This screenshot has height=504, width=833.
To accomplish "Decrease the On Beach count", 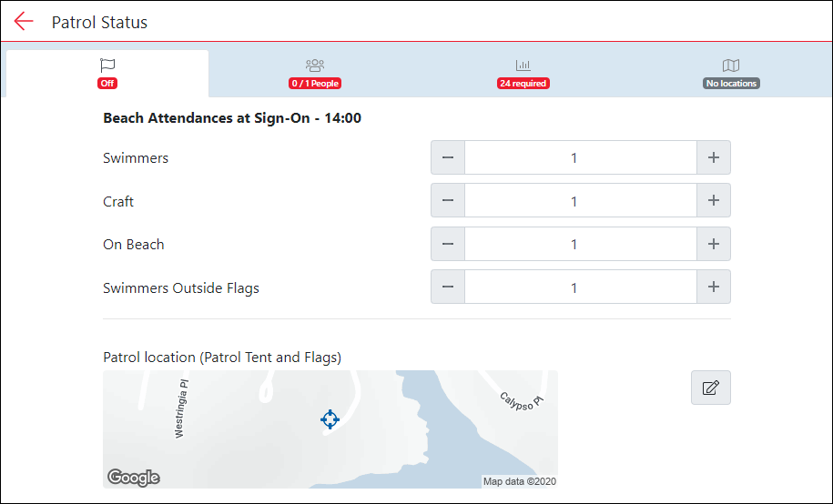I will [x=448, y=244].
